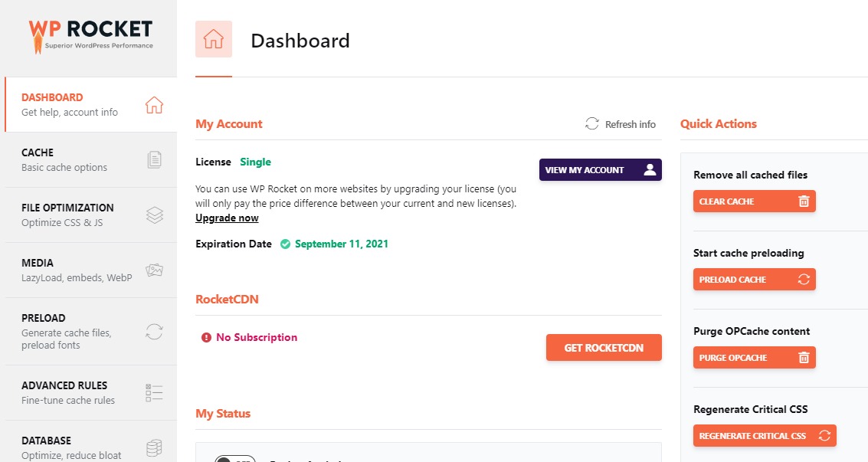Image resolution: width=868 pixels, height=462 pixels.
Task: Click Regenerate Critical CSS button
Action: click(x=765, y=435)
